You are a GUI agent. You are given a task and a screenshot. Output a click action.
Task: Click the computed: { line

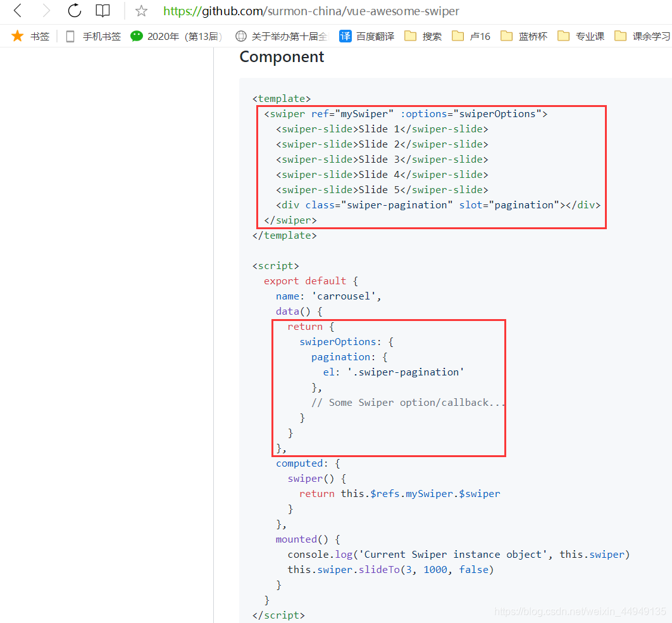tap(308, 463)
